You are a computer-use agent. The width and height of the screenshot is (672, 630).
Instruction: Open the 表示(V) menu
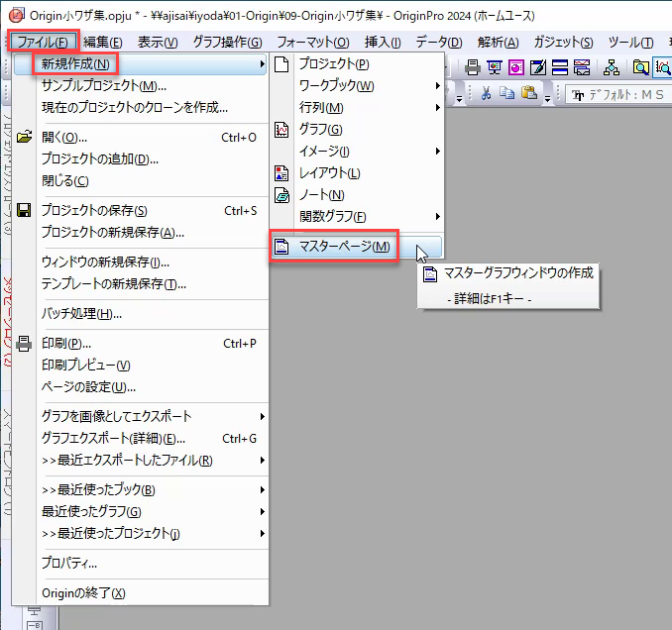158,42
